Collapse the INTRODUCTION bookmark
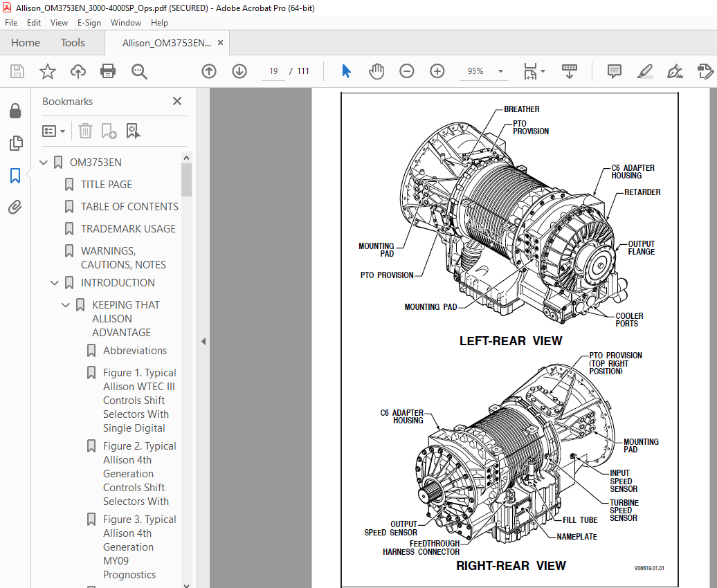The width and height of the screenshot is (717, 588). [x=55, y=283]
